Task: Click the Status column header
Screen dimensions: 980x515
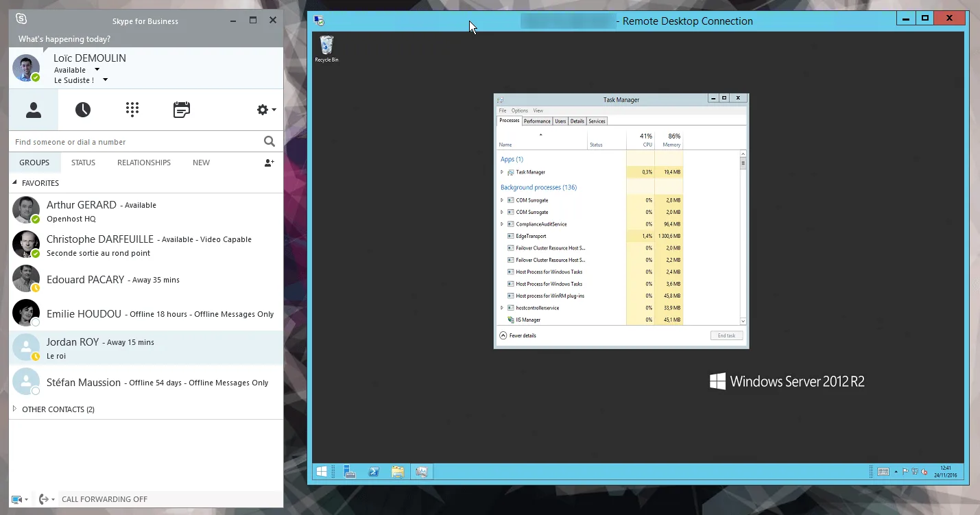Action: pyautogui.click(x=607, y=140)
